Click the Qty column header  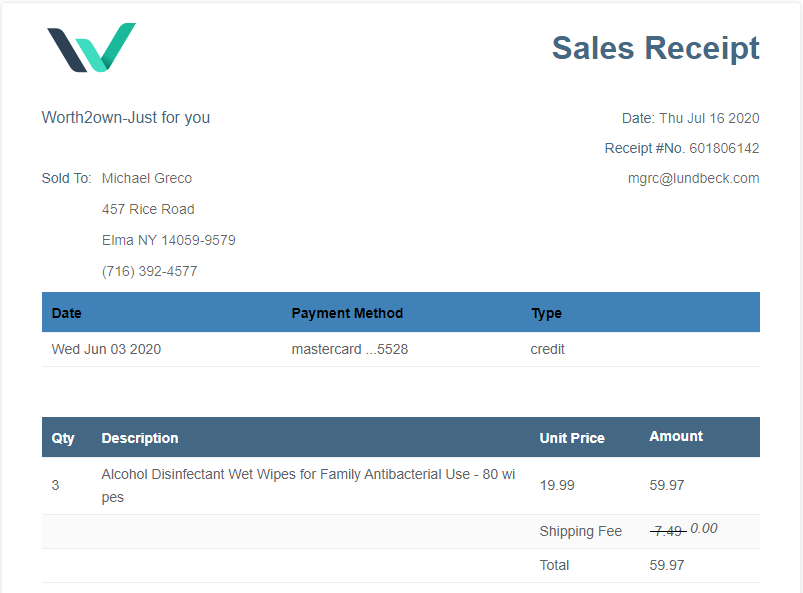[63, 438]
